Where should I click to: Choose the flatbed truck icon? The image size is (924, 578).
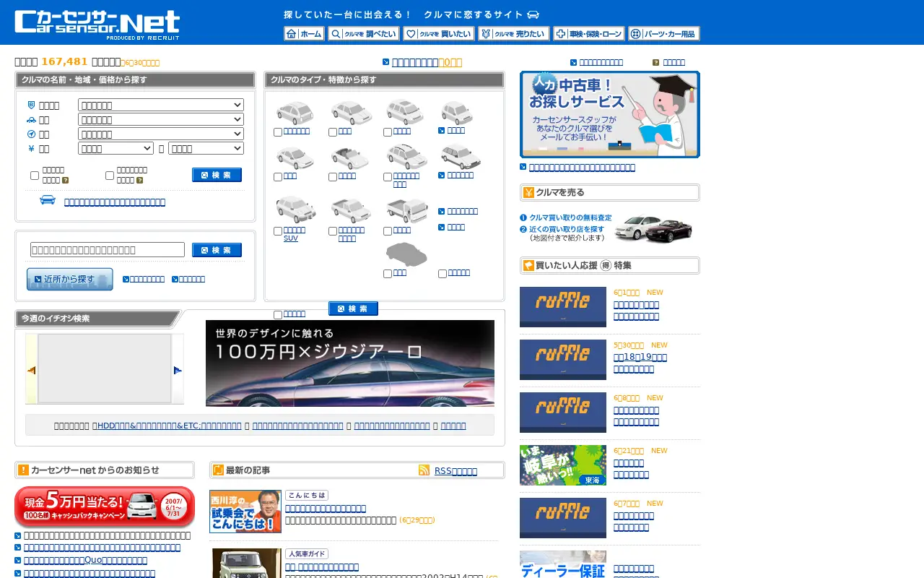coord(406,210)
